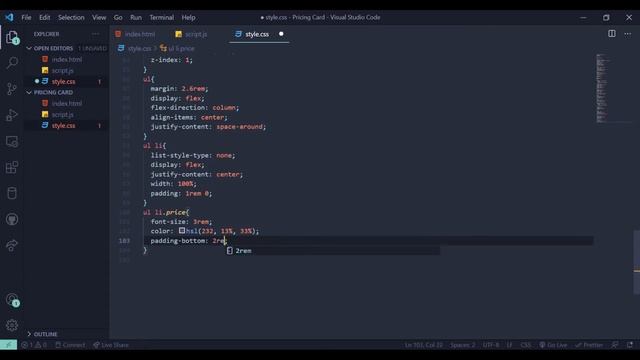Screen dimensions: 640x360
Task: Click the unsaved dot on style.css tab
Action: click(x=281, y=34)
